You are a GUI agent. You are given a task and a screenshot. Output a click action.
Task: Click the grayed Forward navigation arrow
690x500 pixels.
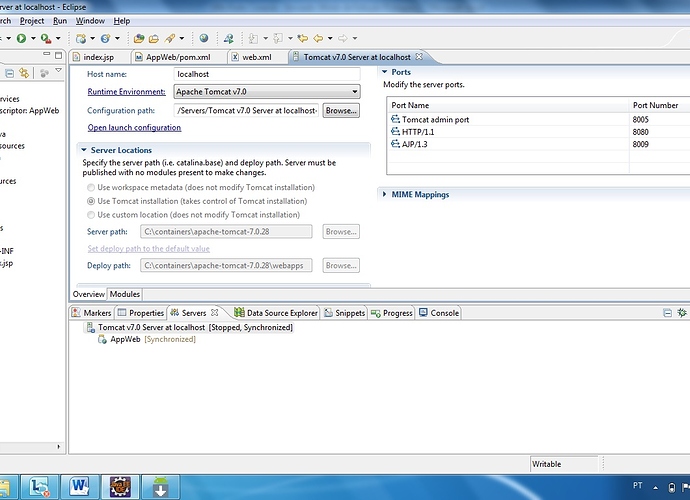point(343,38)
